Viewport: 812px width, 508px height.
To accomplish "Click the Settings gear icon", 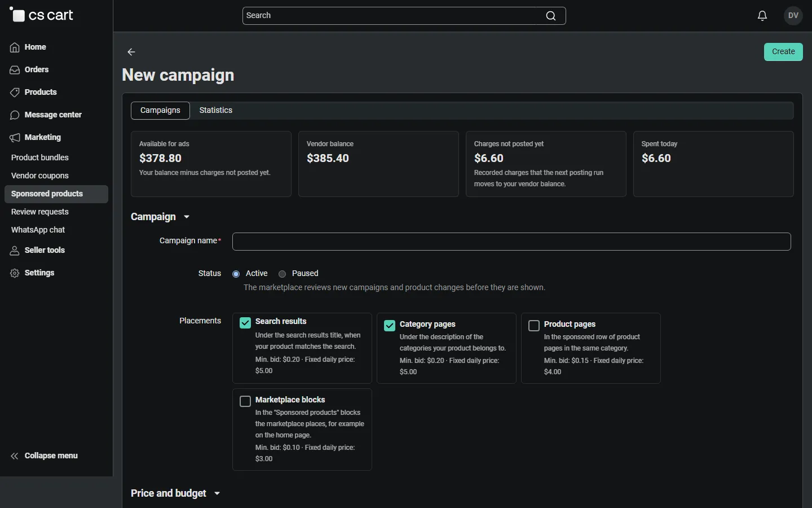I will (15, 273).
